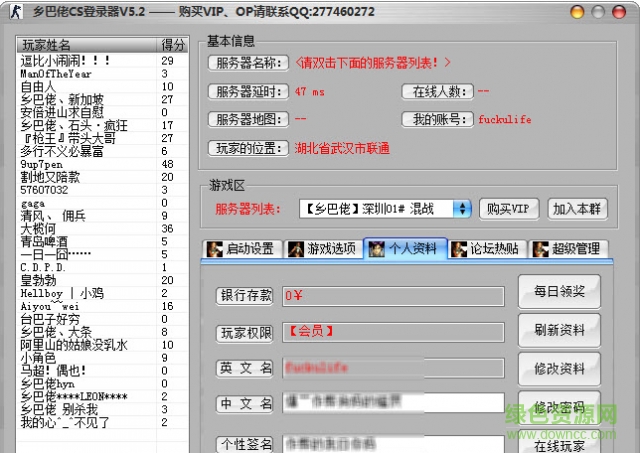
Task: Select player gaga in list
Action: (x=102, y=203)
